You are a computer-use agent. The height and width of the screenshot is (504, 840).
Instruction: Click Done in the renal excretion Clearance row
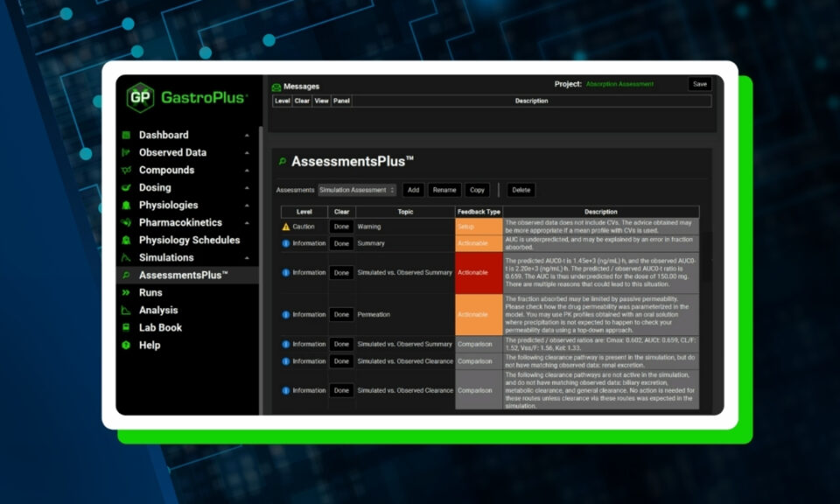[341, 361]
